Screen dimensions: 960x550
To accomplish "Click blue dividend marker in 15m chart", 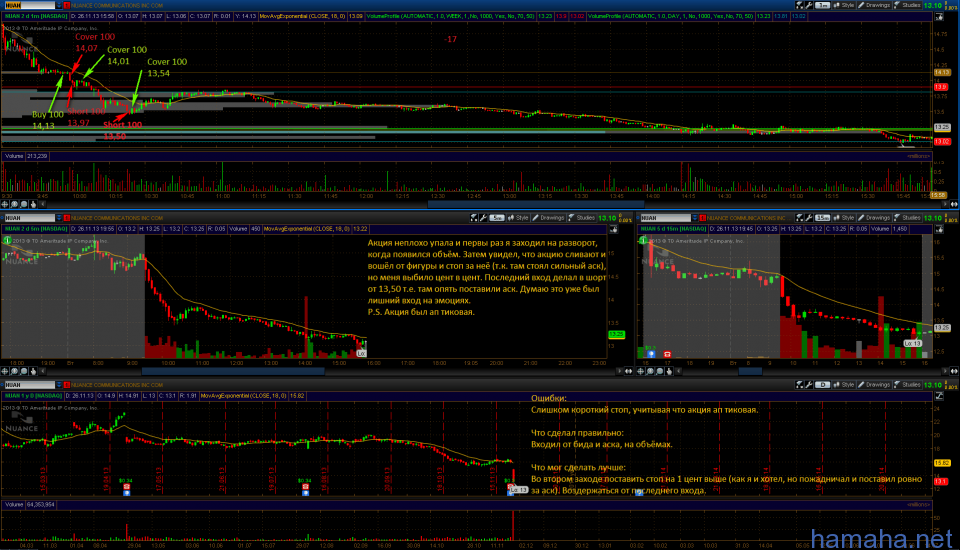I will (651, 354).
